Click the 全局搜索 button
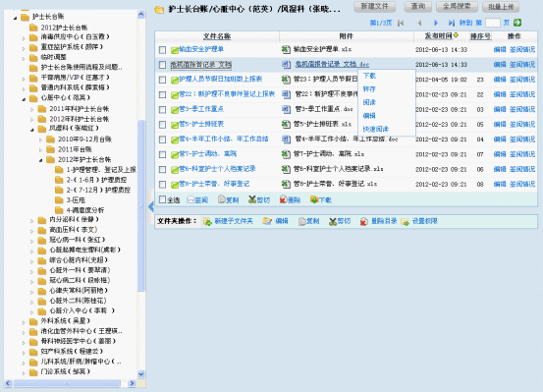 click(457, 6)
